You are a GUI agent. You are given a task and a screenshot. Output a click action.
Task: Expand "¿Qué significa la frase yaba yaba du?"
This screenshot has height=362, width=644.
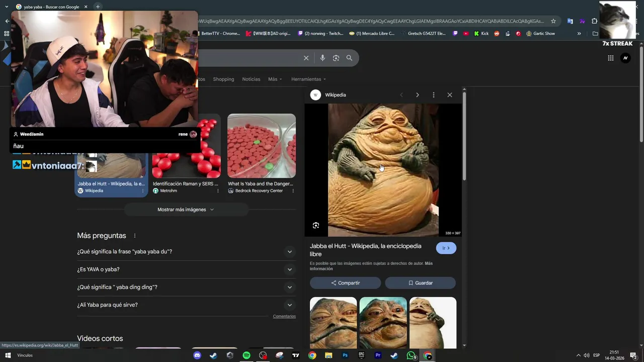pyautogui.click(x=186, y=251)
